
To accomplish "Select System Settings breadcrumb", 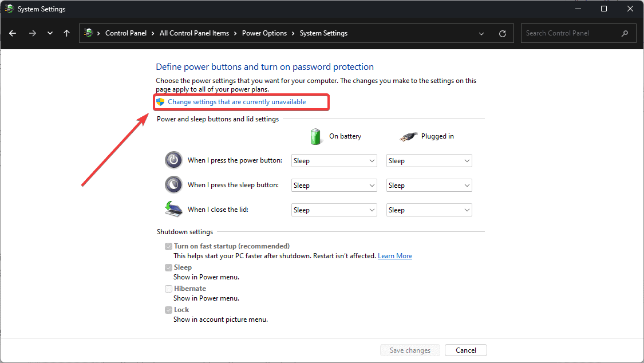I will click(x=323, y=33).
